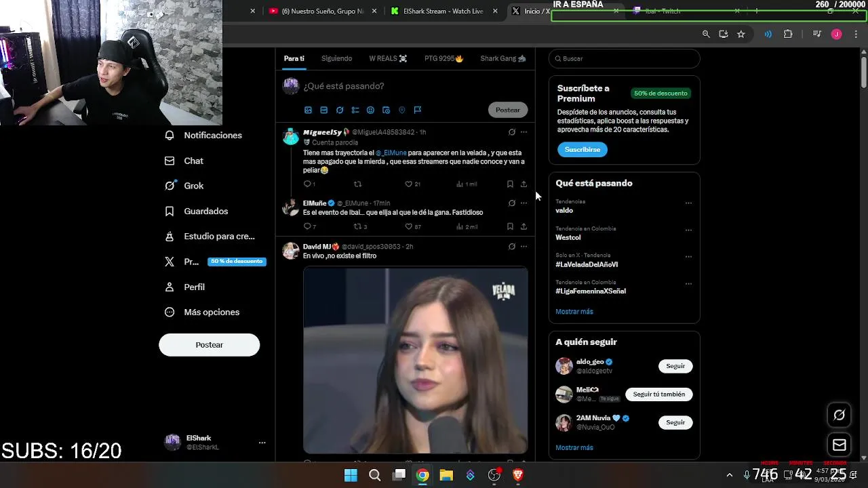Open PTG 9295 list tab
This screenshot has width=868, height=488.
tap(443, 58)
